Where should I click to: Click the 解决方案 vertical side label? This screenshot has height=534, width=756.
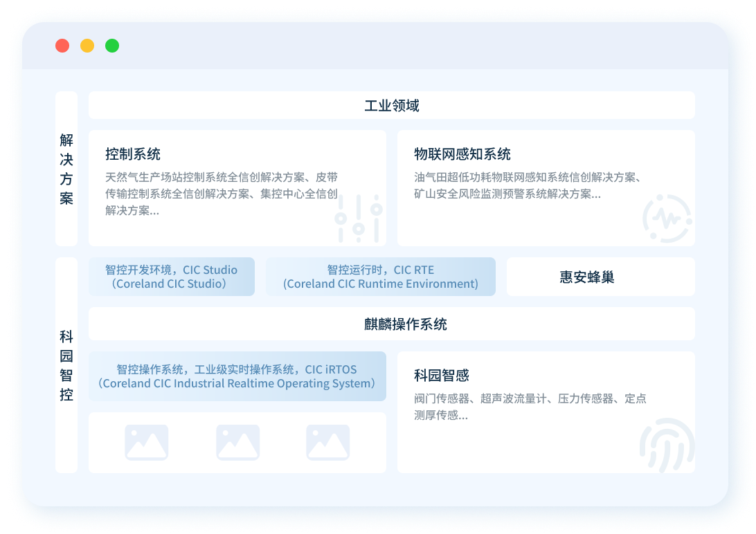(66, 169)
